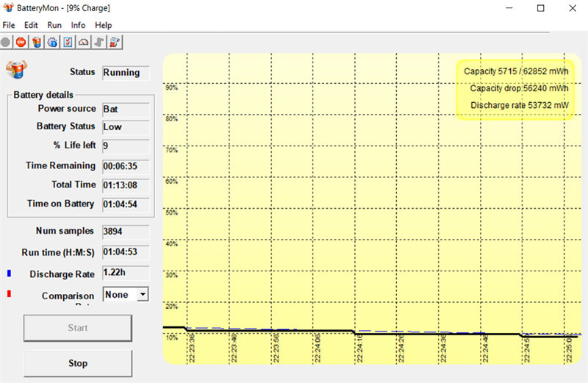
Task: Click the Status field showing Running
Action: 126,73
